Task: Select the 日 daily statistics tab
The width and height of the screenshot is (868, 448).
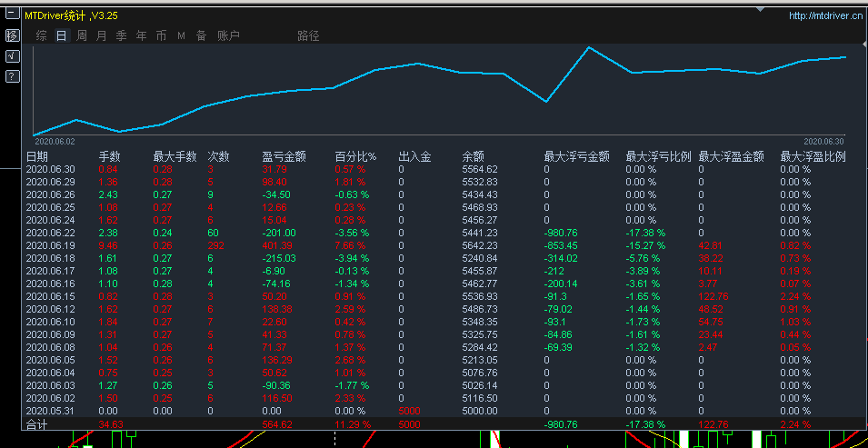Action: tap(62, 36)
